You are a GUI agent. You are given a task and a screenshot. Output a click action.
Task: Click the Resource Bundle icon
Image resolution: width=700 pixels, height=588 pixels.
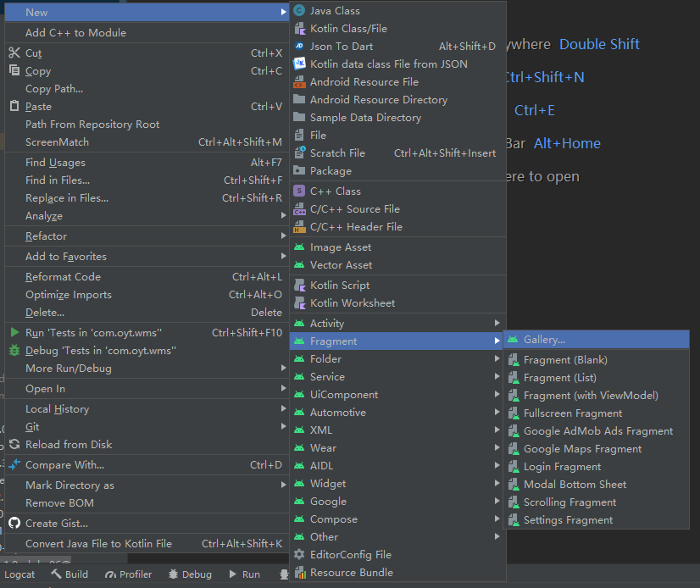coord(300,573)
